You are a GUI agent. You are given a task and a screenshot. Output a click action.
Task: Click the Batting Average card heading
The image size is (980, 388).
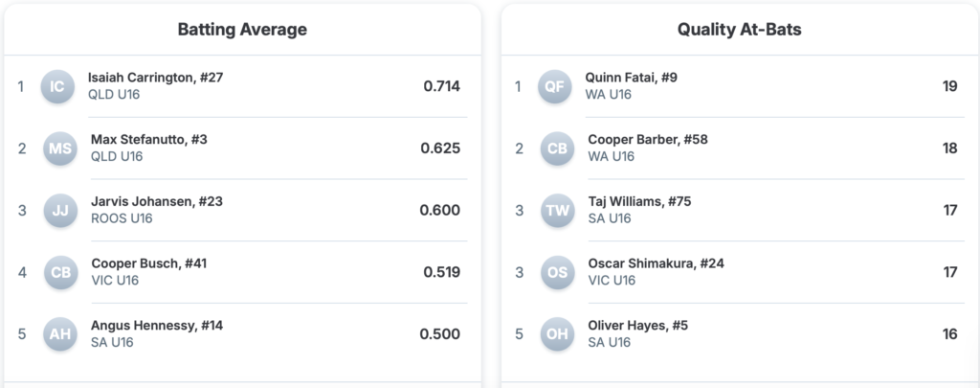pos(242,30)
